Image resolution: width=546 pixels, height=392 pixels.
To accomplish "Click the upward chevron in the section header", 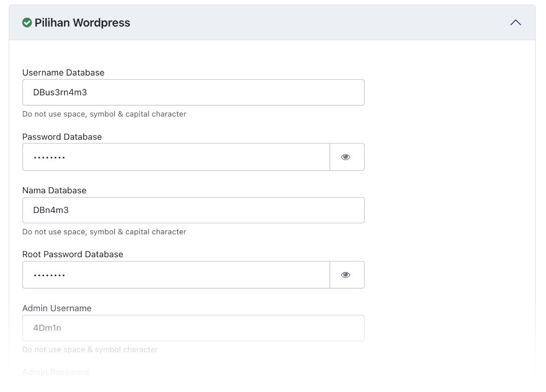I will click(x=515, y=22).
